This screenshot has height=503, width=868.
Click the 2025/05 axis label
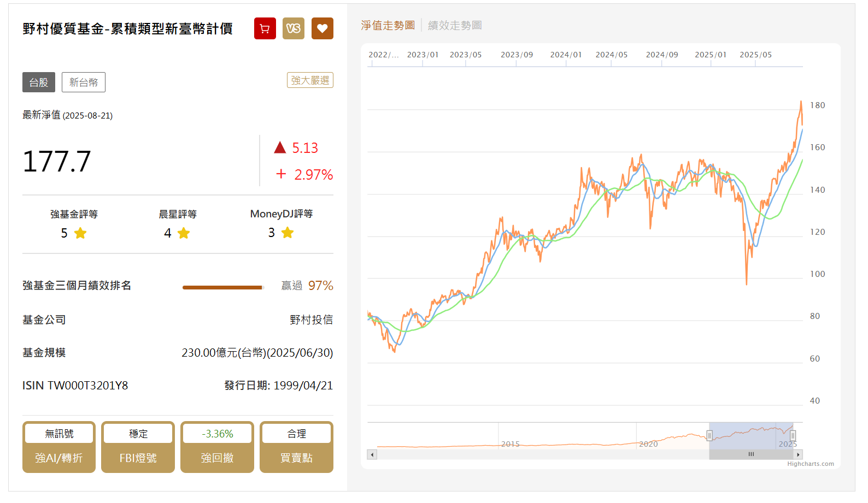pos(755,55)
